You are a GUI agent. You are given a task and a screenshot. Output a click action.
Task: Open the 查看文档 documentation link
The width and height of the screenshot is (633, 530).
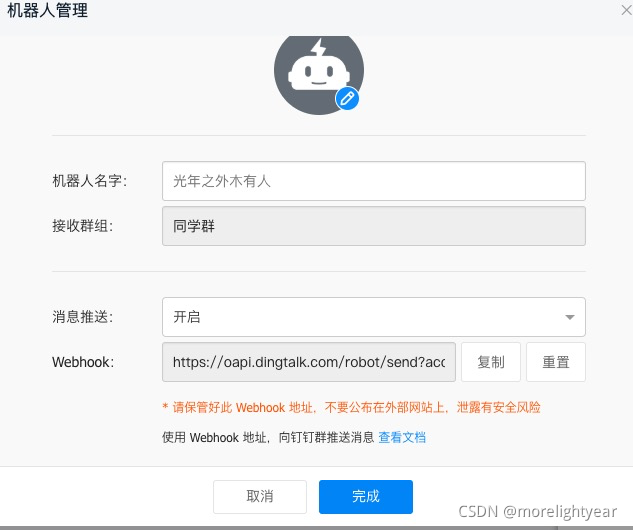402,437
